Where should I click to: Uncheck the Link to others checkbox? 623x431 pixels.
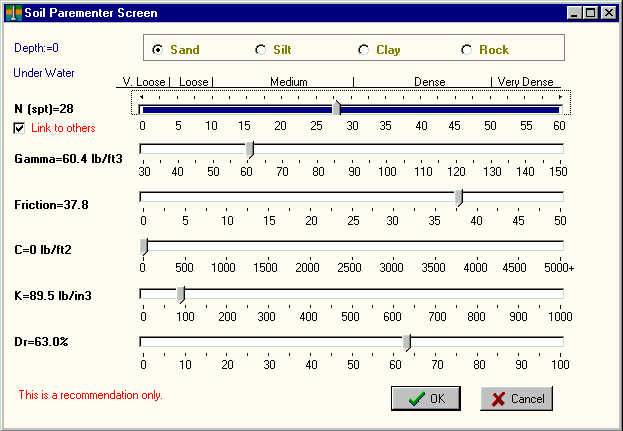coord(20,128)
